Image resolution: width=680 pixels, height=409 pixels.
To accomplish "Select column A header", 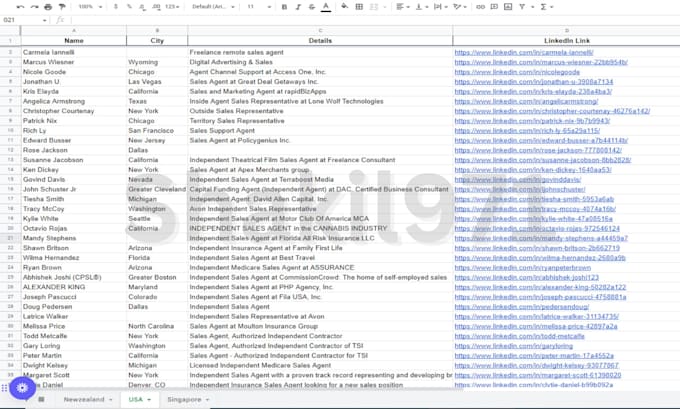I will click(x=74, y=30).
